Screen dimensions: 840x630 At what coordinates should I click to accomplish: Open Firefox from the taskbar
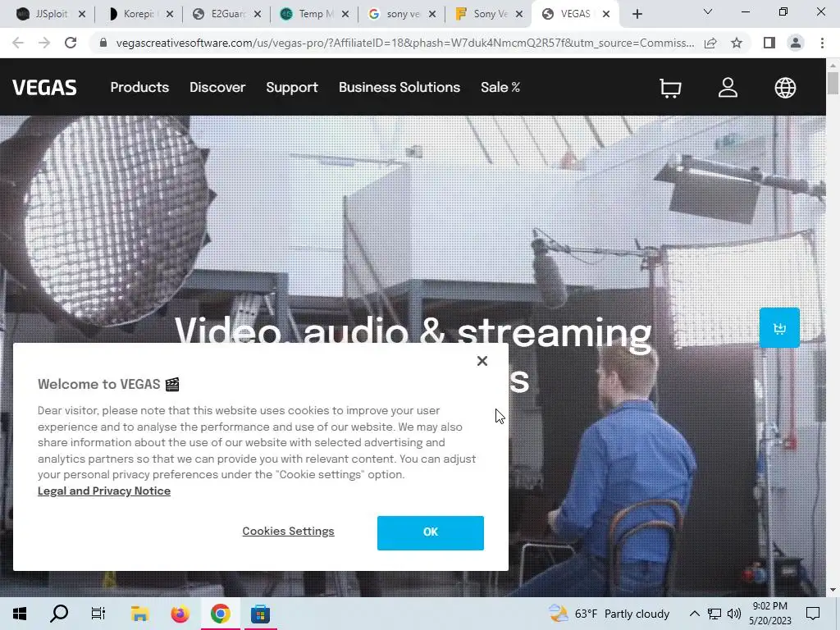click(x=180, y=614)
